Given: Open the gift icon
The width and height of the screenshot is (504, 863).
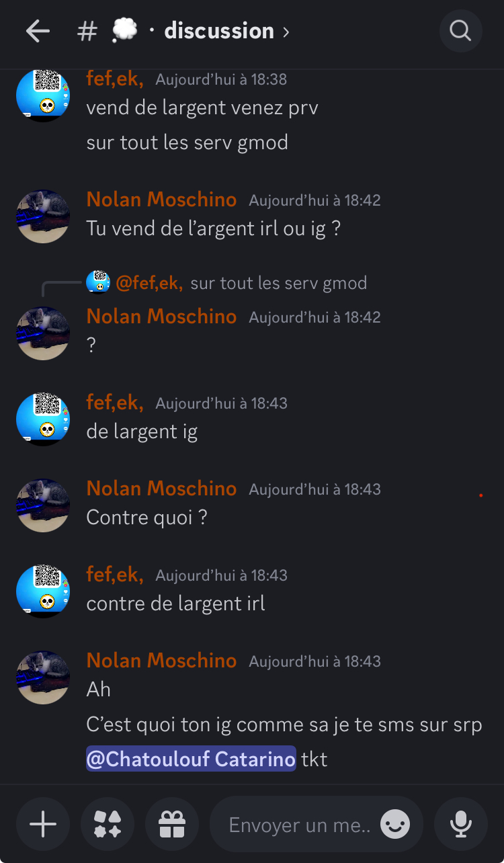Looking at the screenshot, I should 172,824.
